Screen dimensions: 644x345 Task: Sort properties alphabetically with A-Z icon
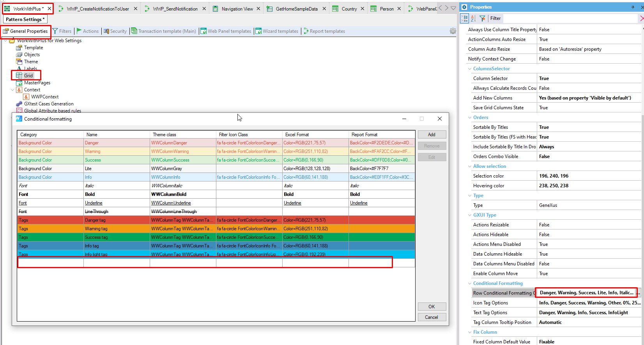[473, 18]
